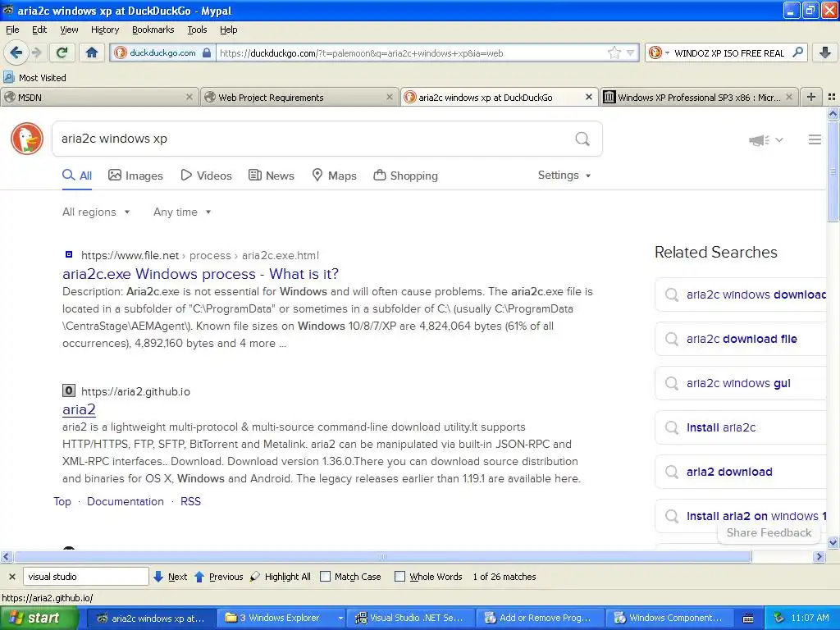Show all tabs grid button
Viewport: 840px width, 630px height.
(832, 97)
